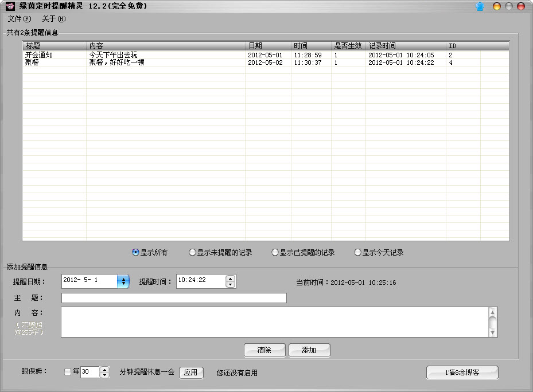The width and height of the screenshot is (533, 392).
Task: Sort list by 日期 column header
Action: pos(267,45)
